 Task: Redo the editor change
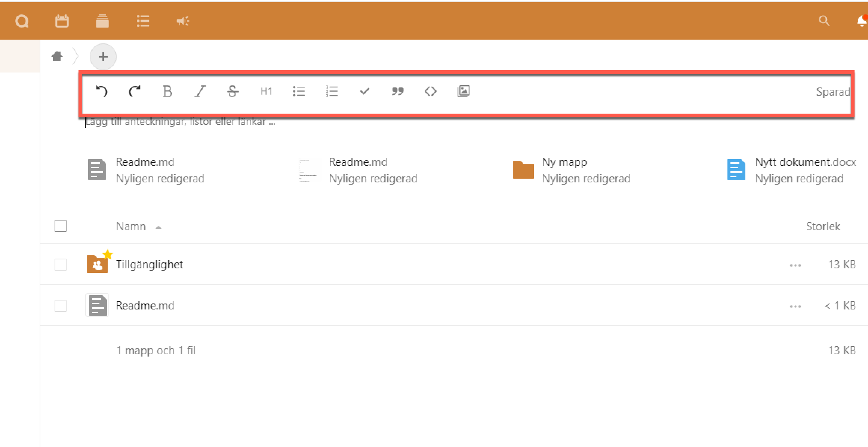(134, 91)
